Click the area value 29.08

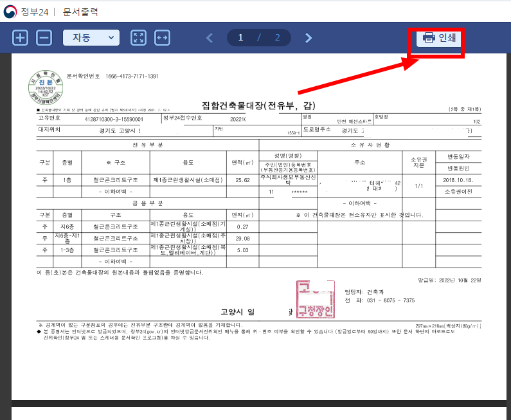coord(243,239)
